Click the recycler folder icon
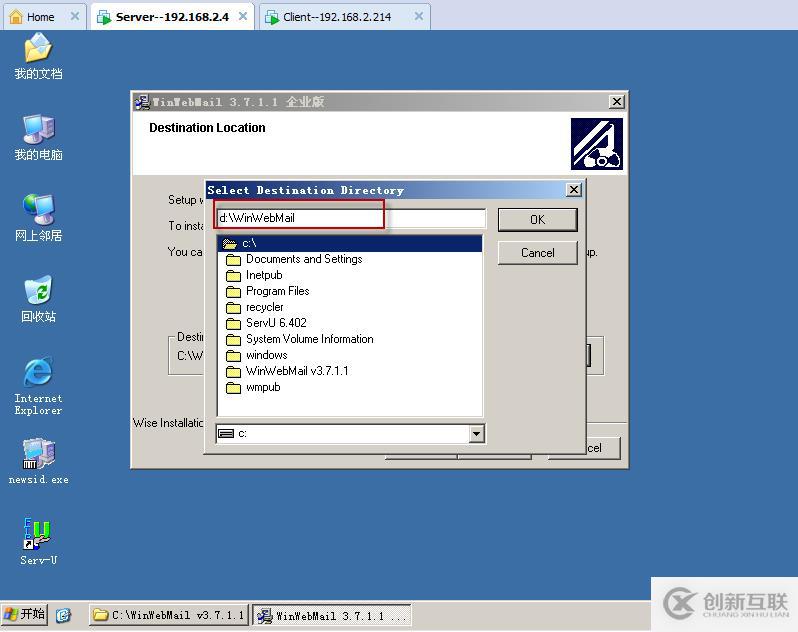Screen dimensions: 798x632 coord(233,308)
